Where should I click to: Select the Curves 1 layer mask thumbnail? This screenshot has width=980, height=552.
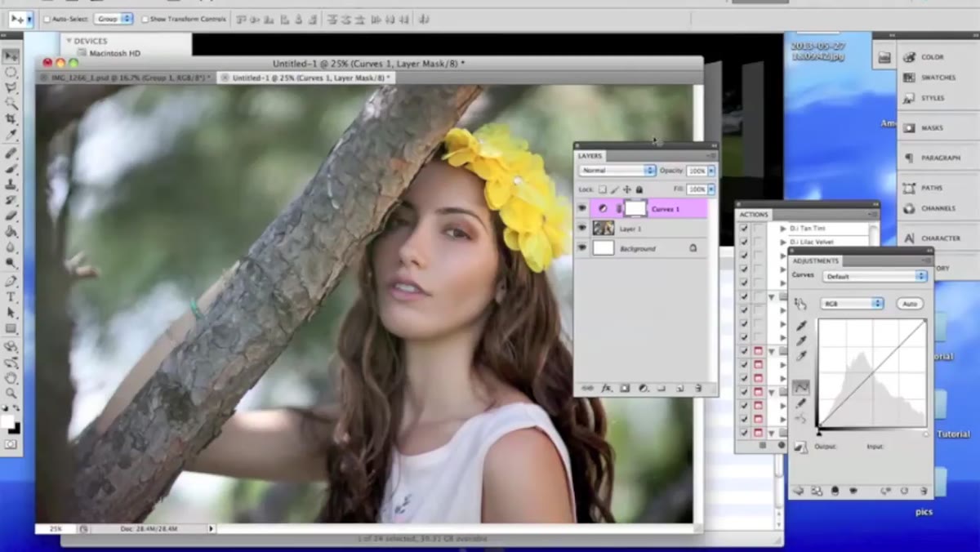pyautogui.click(x=635, y=209)
